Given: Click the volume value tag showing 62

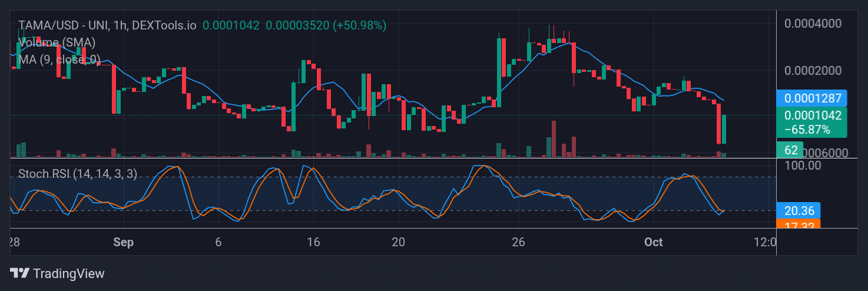Looking at the screenshot, I should tap(791, 150).
